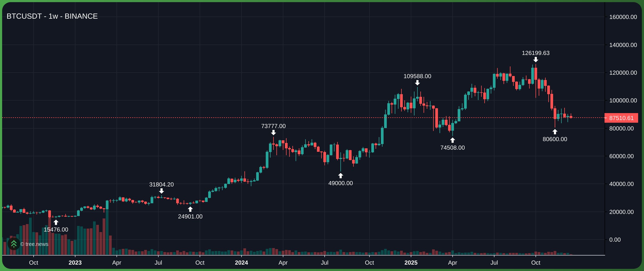This screenshot has height=271, width=644.
Task: Click the arrow above the 80600.00 label
Action: coord(555,131)
